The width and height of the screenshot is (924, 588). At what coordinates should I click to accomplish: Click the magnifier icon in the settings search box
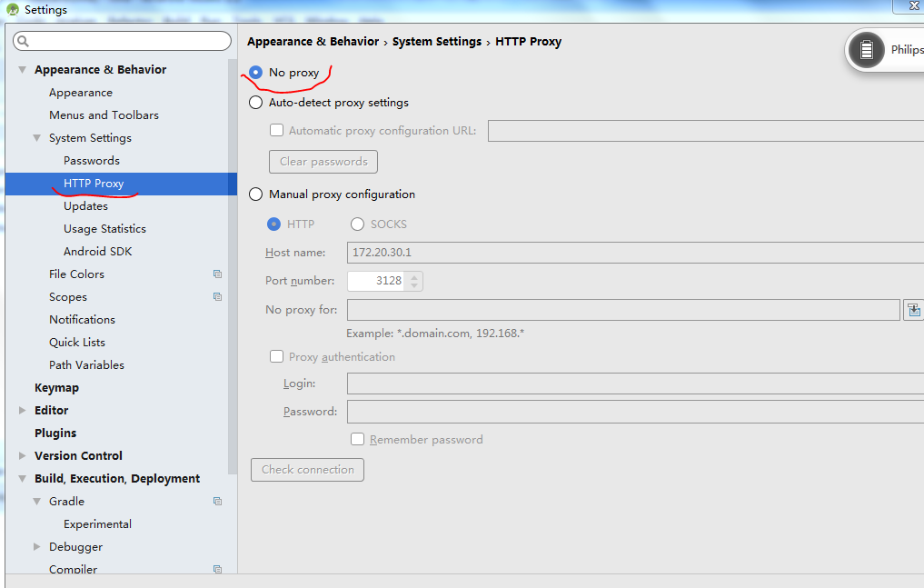point(24,41)
